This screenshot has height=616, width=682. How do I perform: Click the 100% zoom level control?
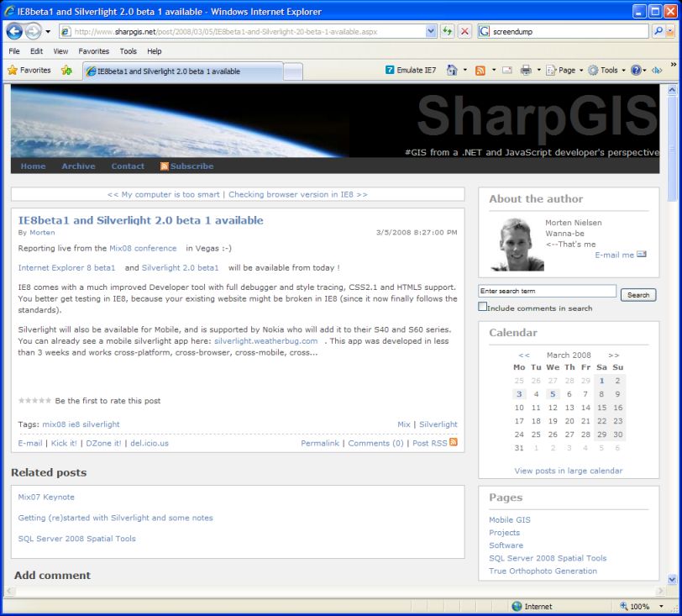click(635, 607)
